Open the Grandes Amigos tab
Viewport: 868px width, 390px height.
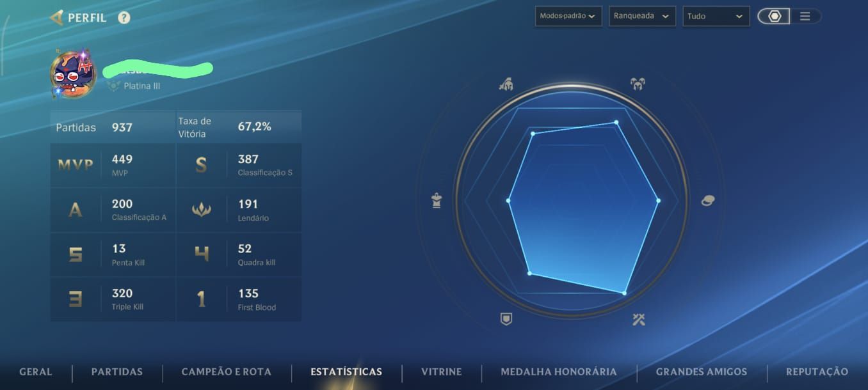[702, 371]
